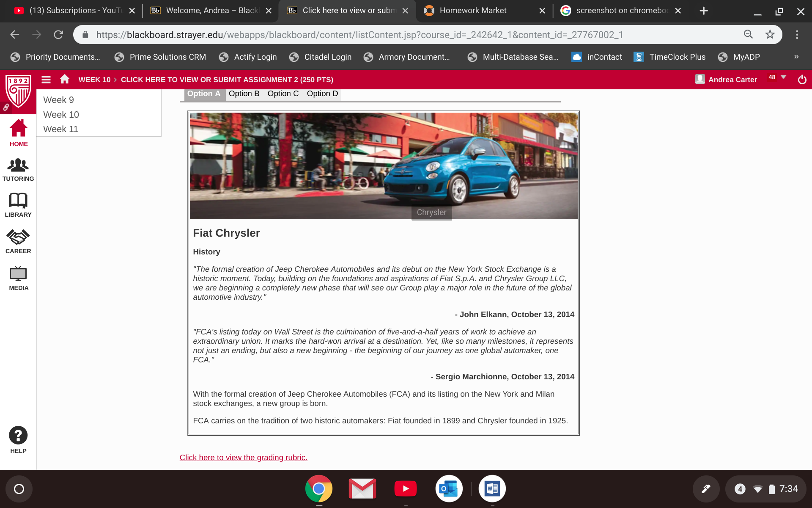This screenshot has width=812, height=508.
Task: Open Word from the shelf
Action: click(492, 489)
